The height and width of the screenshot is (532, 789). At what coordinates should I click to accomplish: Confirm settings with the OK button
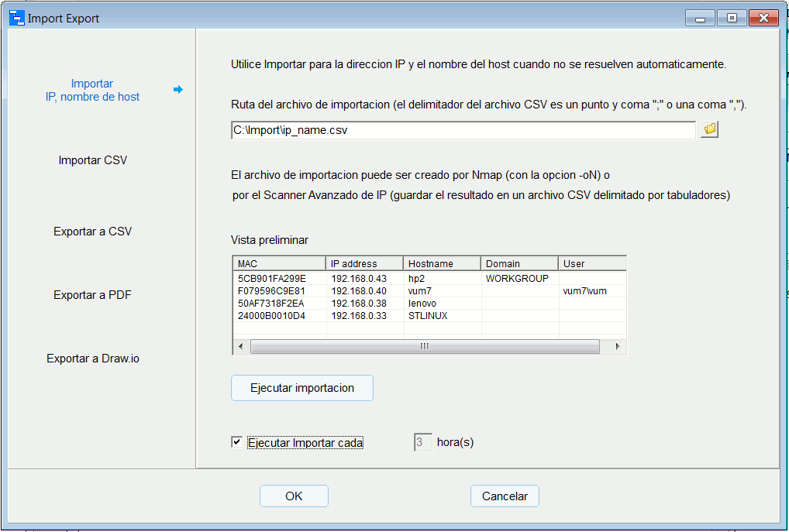click(x=294, y=496)
